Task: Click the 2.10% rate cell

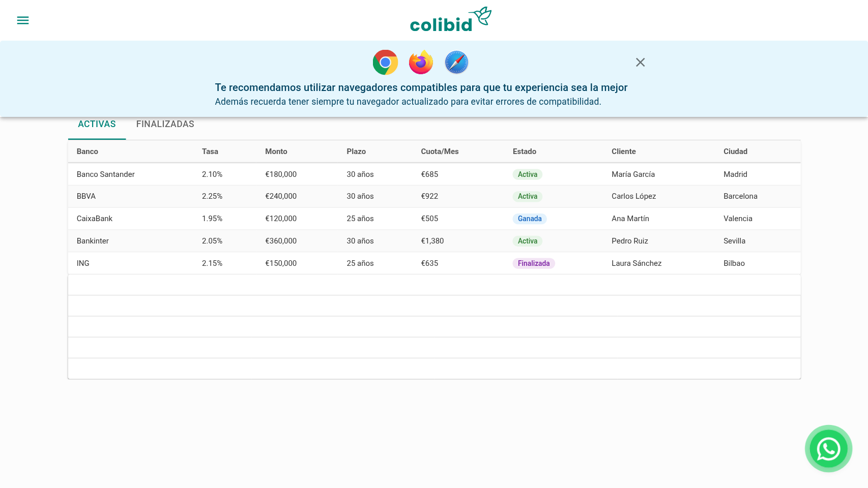Action: [x=212, y=174]
